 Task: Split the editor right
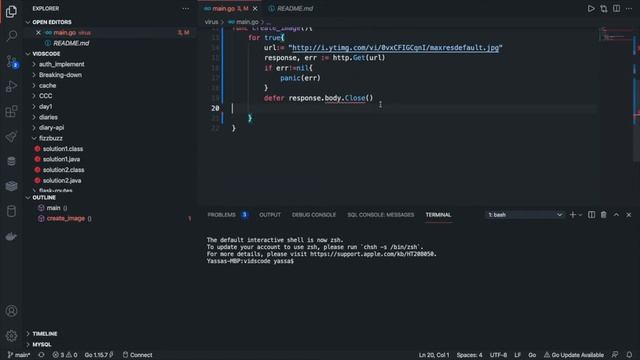click(616, 9)
